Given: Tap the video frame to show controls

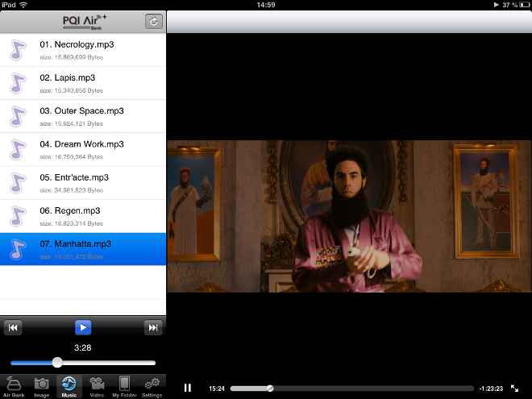Looking at the screenshot, I should tap(350, 217).
